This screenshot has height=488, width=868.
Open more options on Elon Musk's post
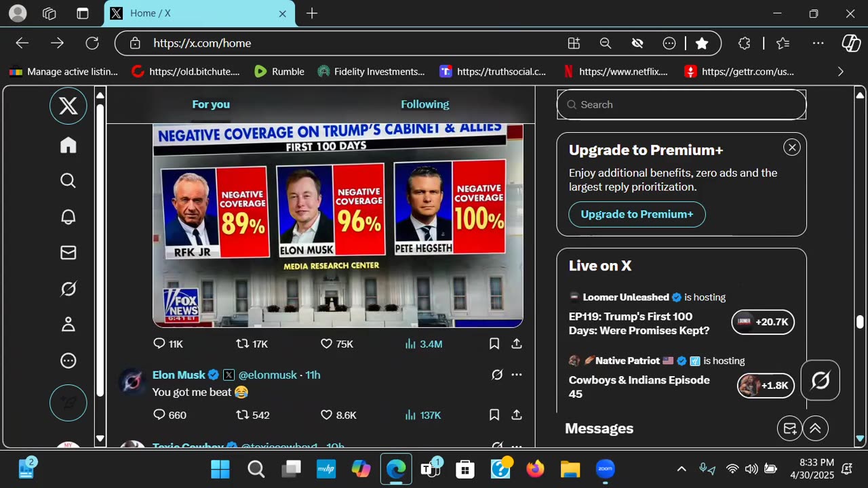[517, 375]
